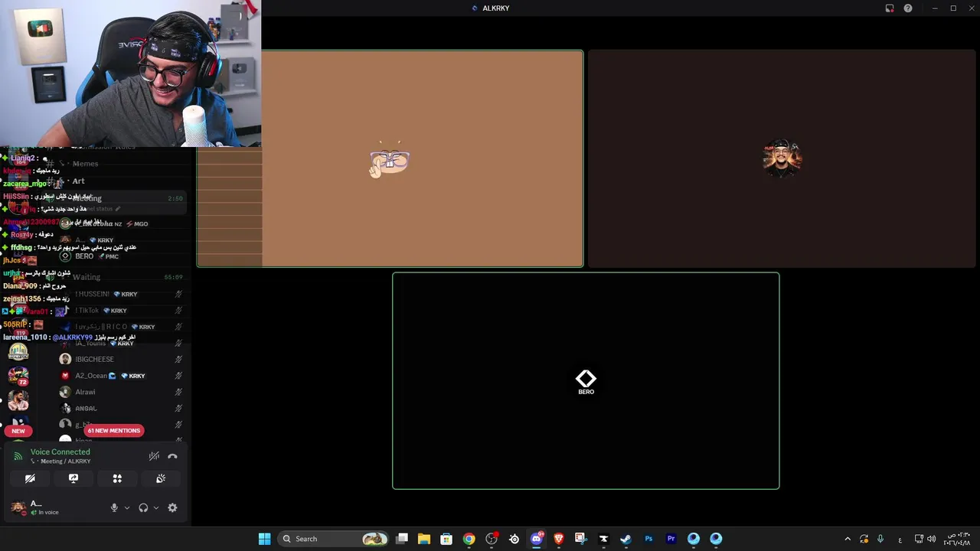980x551 pixels.
Task: Click the red NEW servers pill
Action: pyautogui.click(x=18, y=431)
